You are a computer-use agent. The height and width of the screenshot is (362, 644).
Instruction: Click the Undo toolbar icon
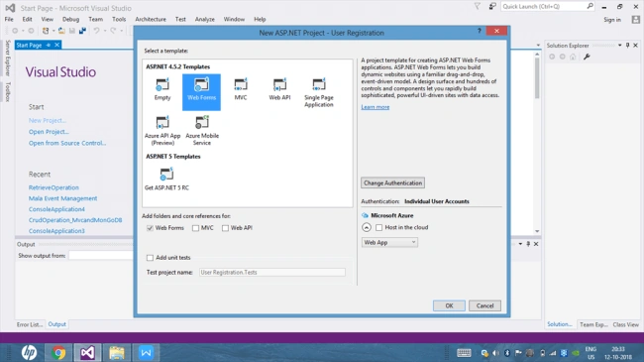[x=96, y=31]
